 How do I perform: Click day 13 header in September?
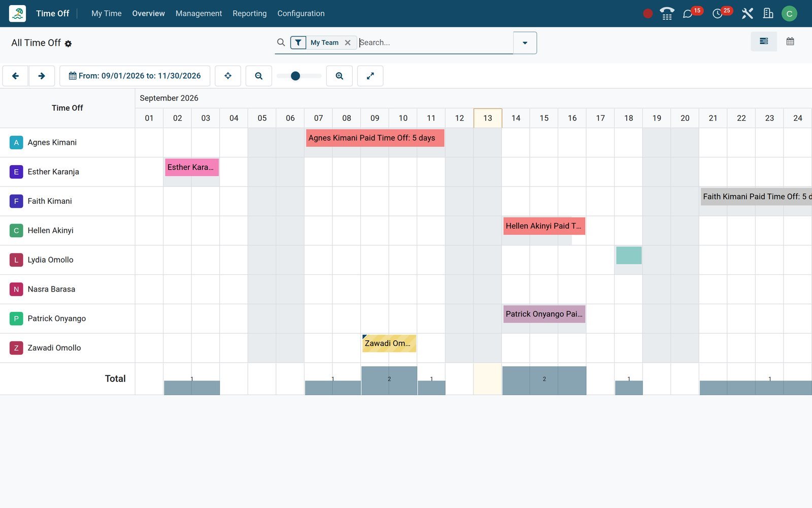pos(488,118)
